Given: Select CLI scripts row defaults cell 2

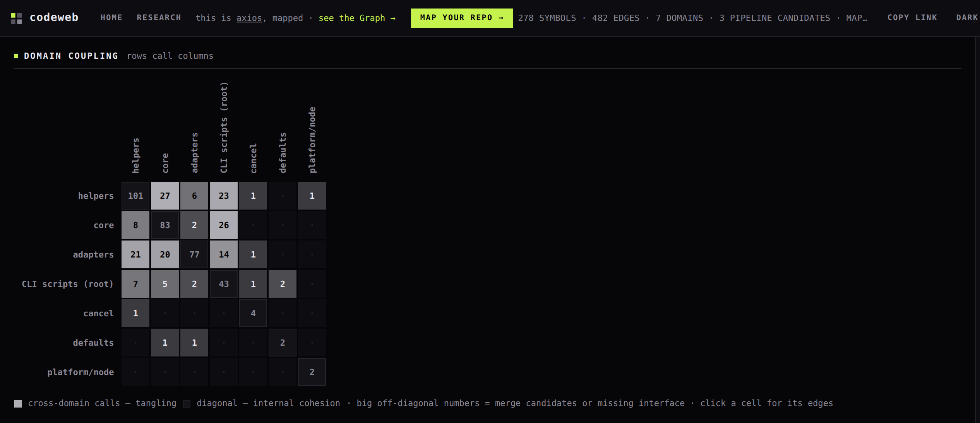Looking at the screenshot, I should (x=283, y=284).
